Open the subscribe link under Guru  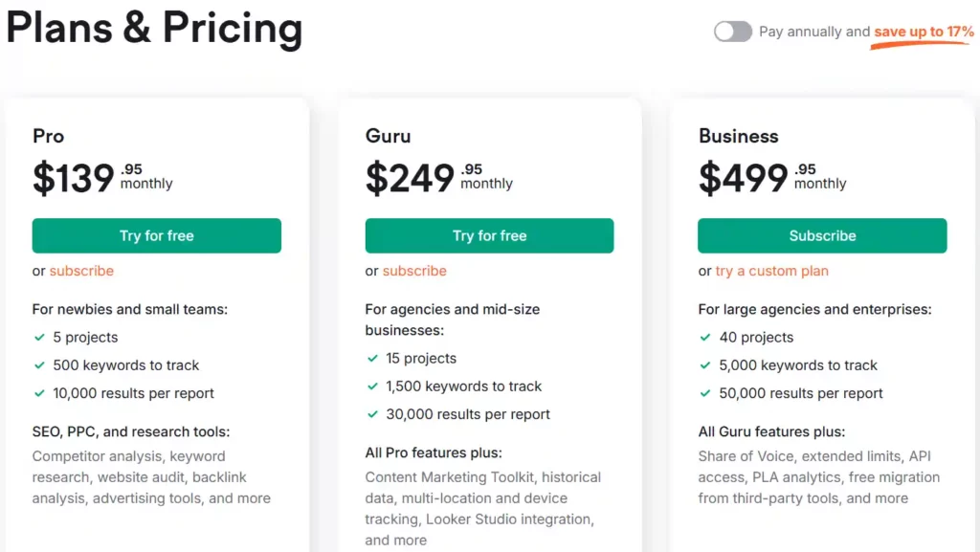coord(414,271)
